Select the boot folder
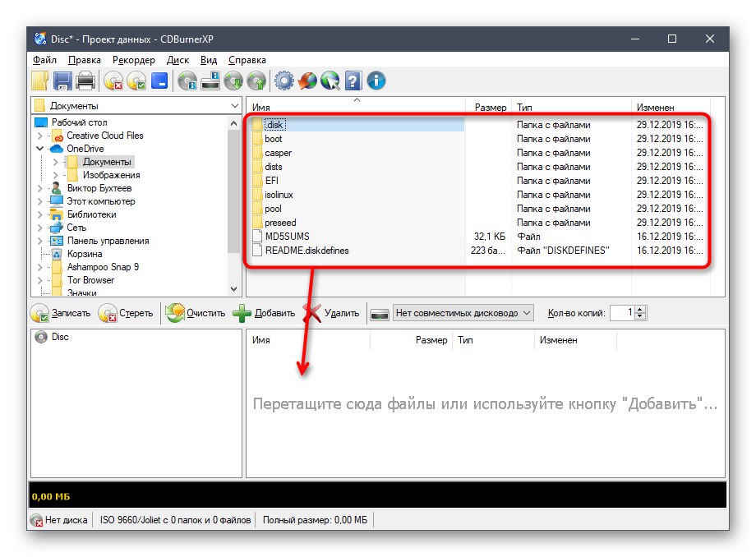The image size is (756, 557). (x=273, y=139)
